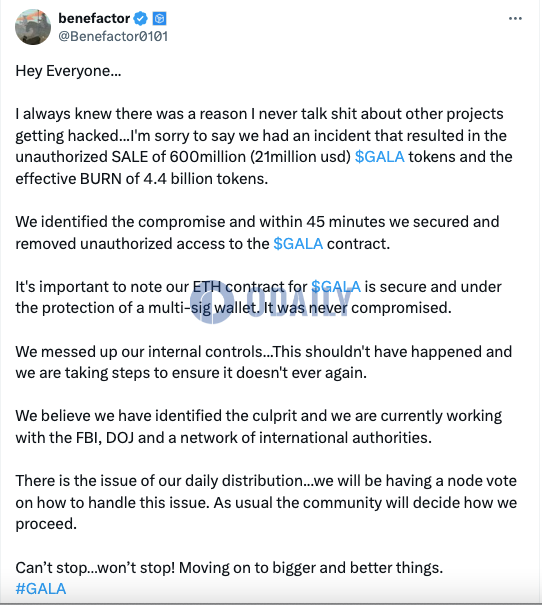This screenshot has width=542, height=605.
Task: Click the paragraph about the node vote
Action: pyautogui.click(x=266, y=502)
